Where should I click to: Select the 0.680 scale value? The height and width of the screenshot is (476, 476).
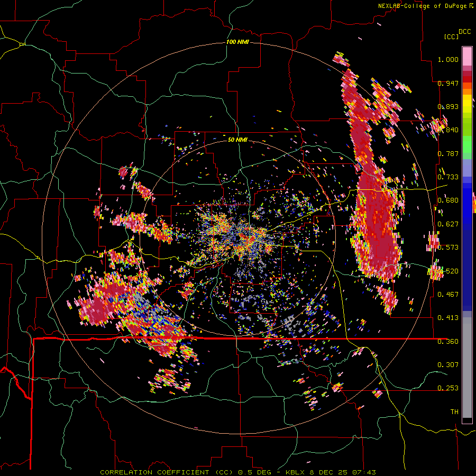point(448,200)
